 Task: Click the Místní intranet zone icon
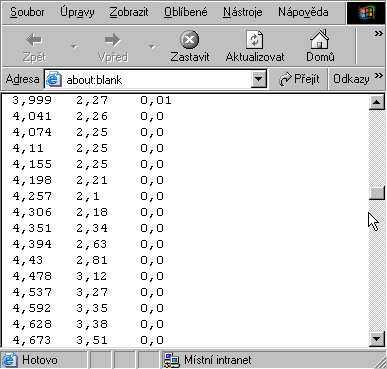tap(171, 360)
